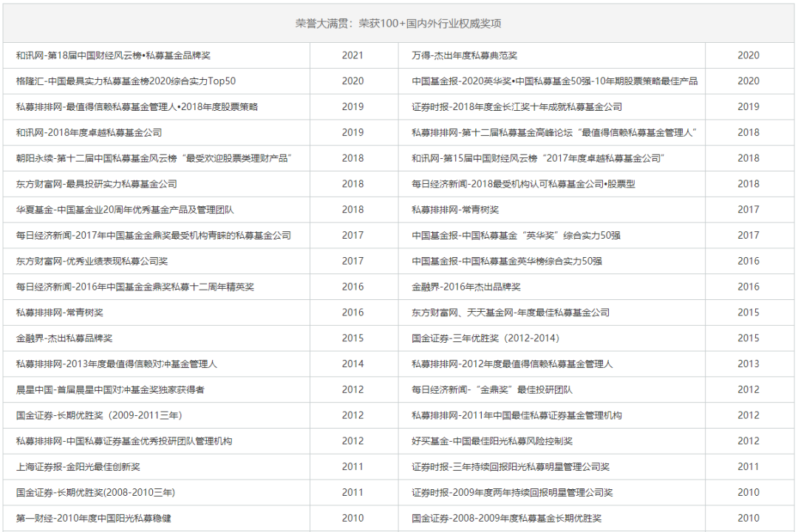Viewport: 798px width, 532px height.
Task: Select 证券时报-三年持续回报阳光私募明星管理公司奖
Action: coord(511,467)
